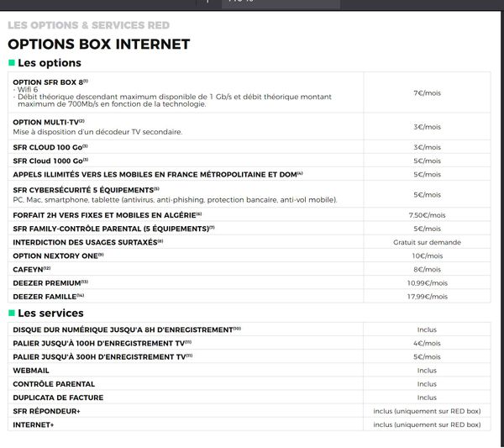Click the 7,50€/mois price for Algérie forfait
Image resolution: width=504 pixels, height=448 pixels.
tap(427, 215)
